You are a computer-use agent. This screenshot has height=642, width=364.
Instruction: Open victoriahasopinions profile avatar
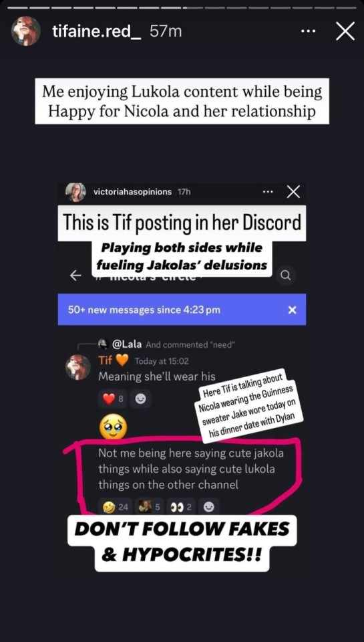click(x=75, y=192)
